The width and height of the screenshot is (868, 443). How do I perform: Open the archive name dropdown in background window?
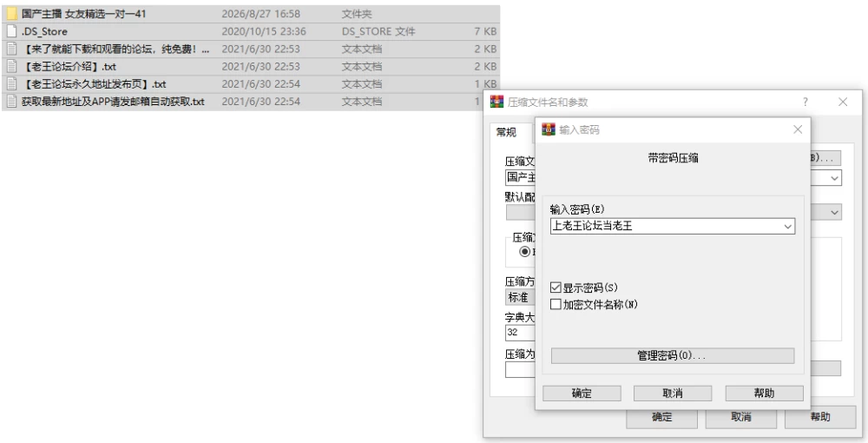(835, 178)
